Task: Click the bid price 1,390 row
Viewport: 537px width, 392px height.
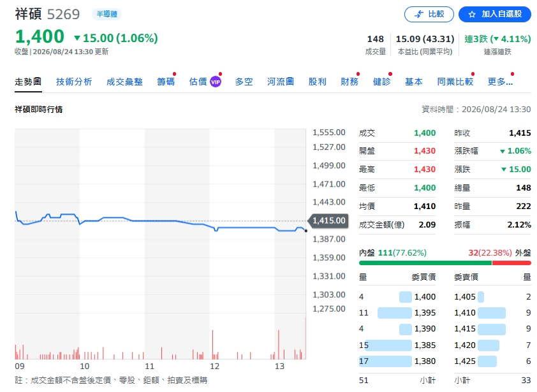Action: click(397, 329)
